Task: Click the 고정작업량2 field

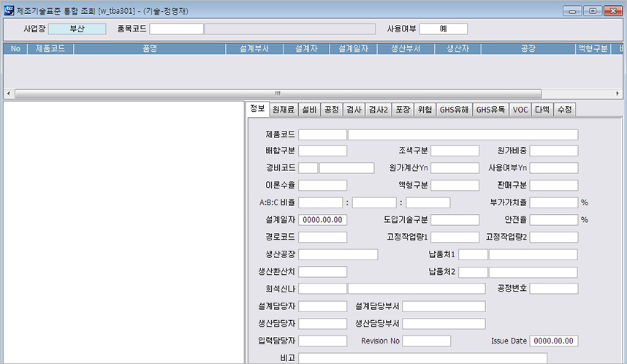Action: click(554, 237)
